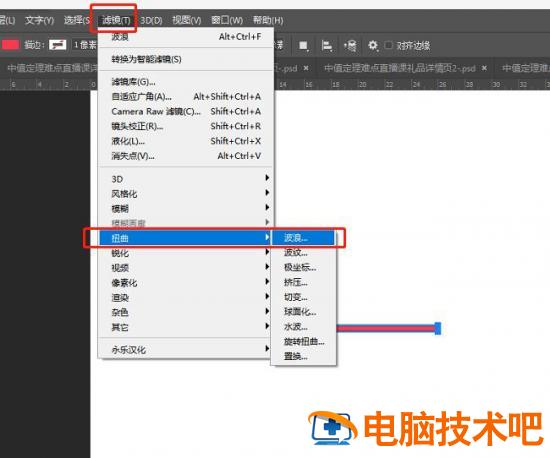Open the 帮助(H) menu
The height and width of the screenshot is (458, 550).
268,20
